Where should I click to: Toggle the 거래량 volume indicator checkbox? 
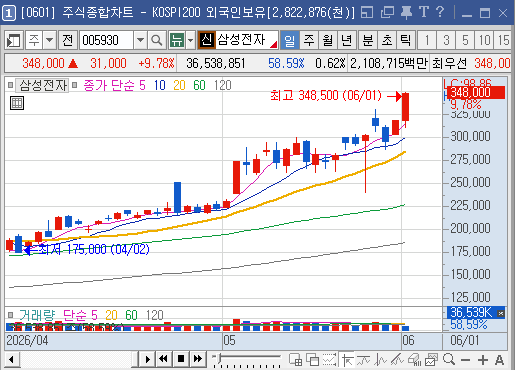click(10, 315)
